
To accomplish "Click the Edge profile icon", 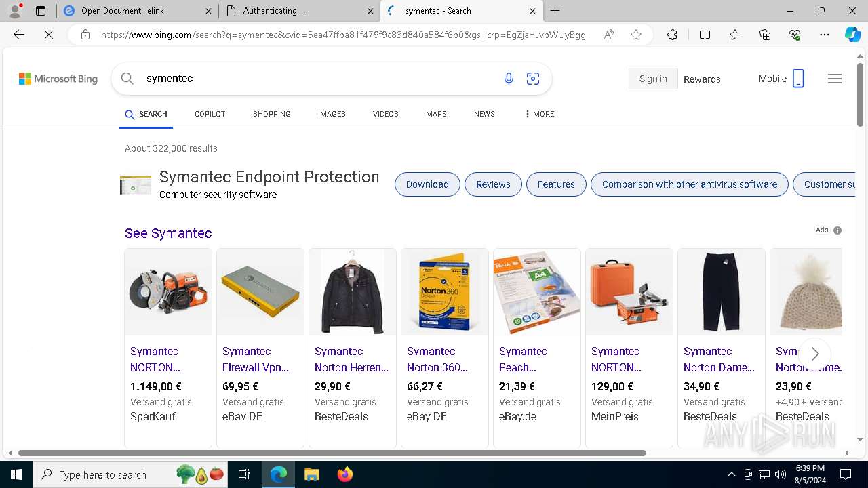I will [x=15, y=11].
